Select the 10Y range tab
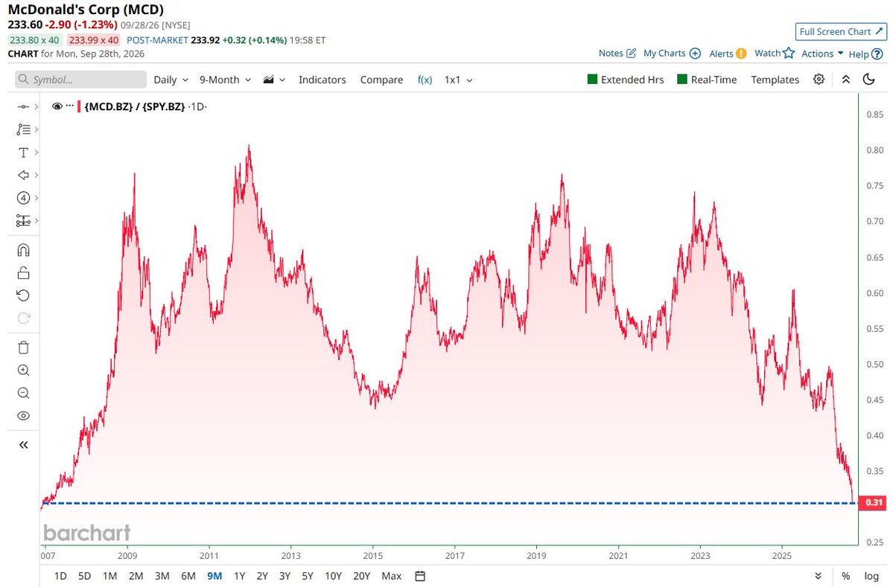The image size is (893, 588). (333, 576)
